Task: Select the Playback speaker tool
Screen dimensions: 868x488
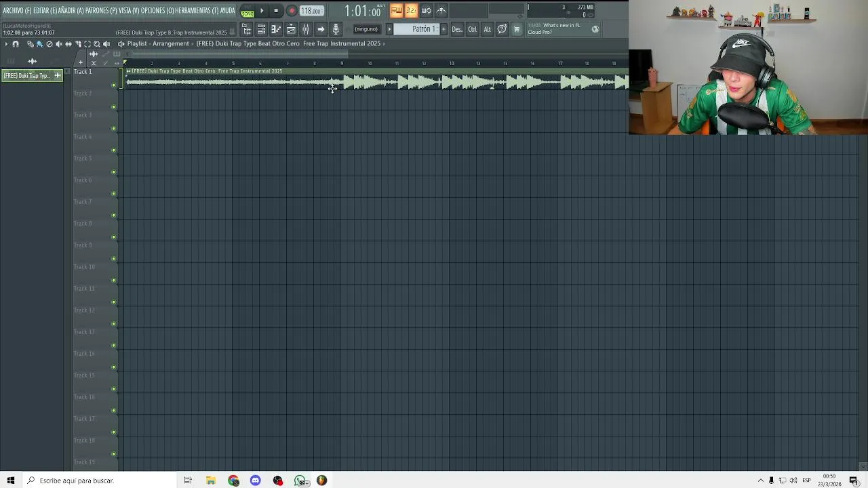Action: [x=106, y=44]
